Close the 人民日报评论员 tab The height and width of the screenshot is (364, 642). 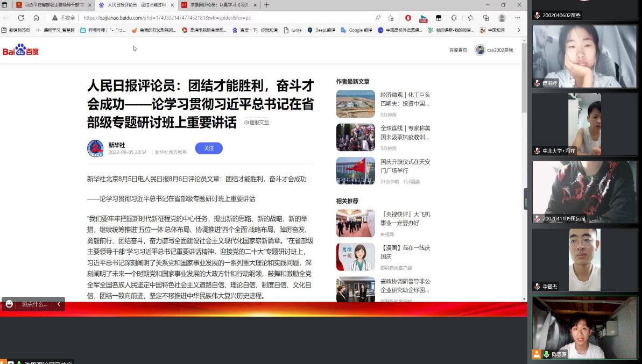coord(172,5)
